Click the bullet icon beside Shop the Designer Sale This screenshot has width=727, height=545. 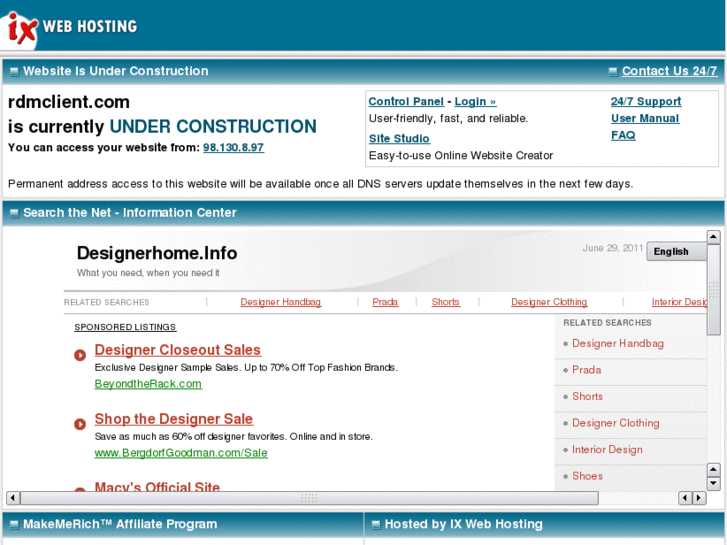pos(80,424)
